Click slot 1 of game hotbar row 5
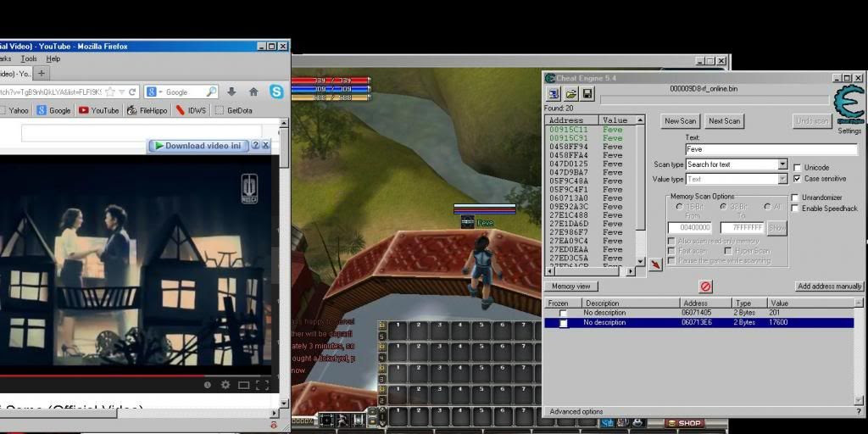The height and width of the screenshot is (434, 868). tap(398, 331)
